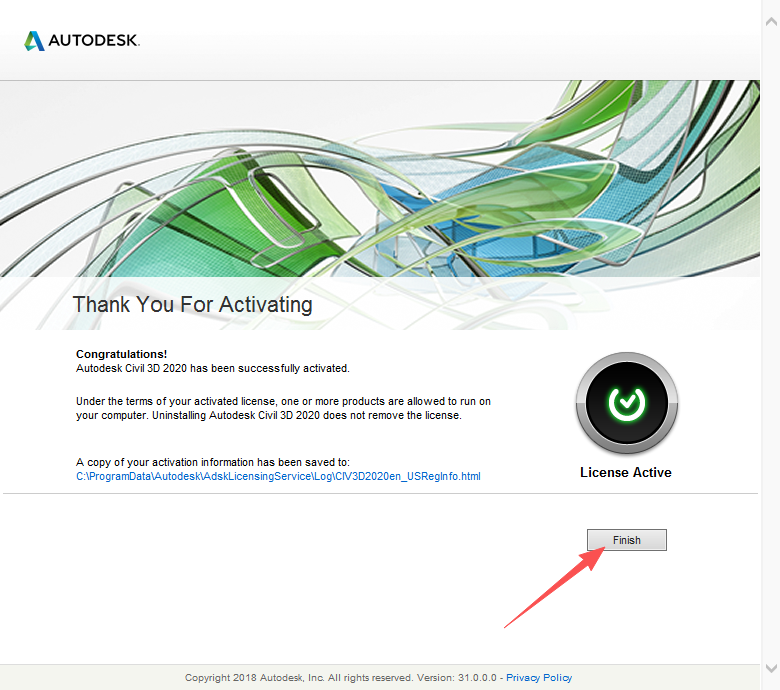This screenshot has height=690, width=780.
Task: Open the CIV3D2020en_USRegInfo.html log file link
Action: coord(278,476)
